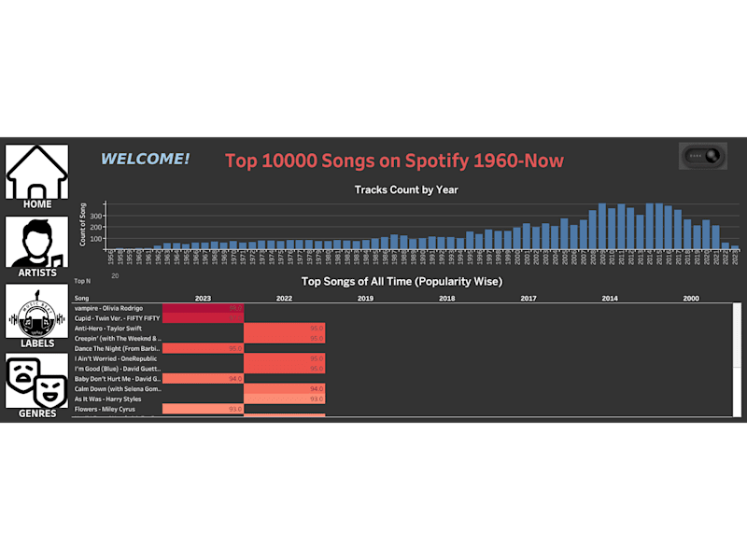Open the Artists page icon
Screen dimensions: 747x560
36,242
